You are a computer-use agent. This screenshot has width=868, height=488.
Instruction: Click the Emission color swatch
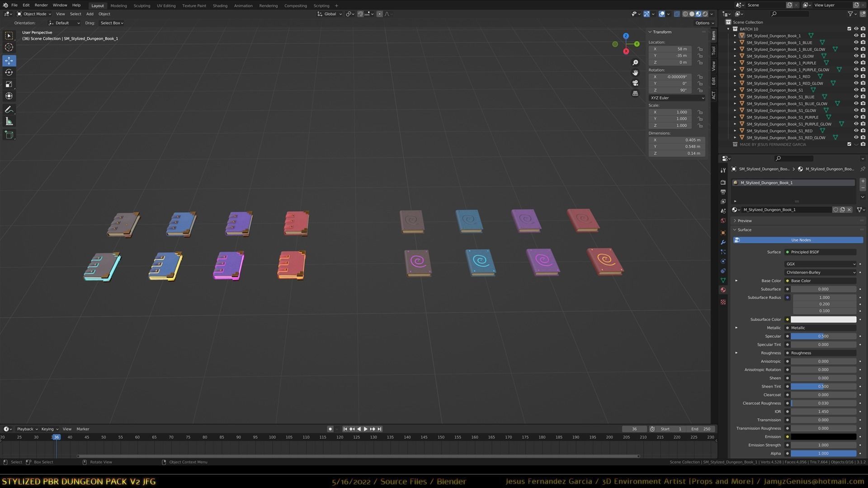pos(823,437)
